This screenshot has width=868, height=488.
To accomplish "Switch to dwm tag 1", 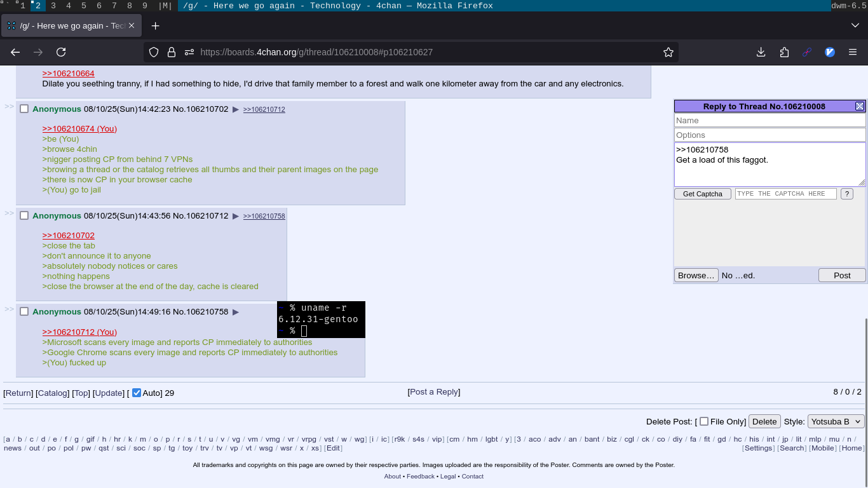I will click(23, 6).
